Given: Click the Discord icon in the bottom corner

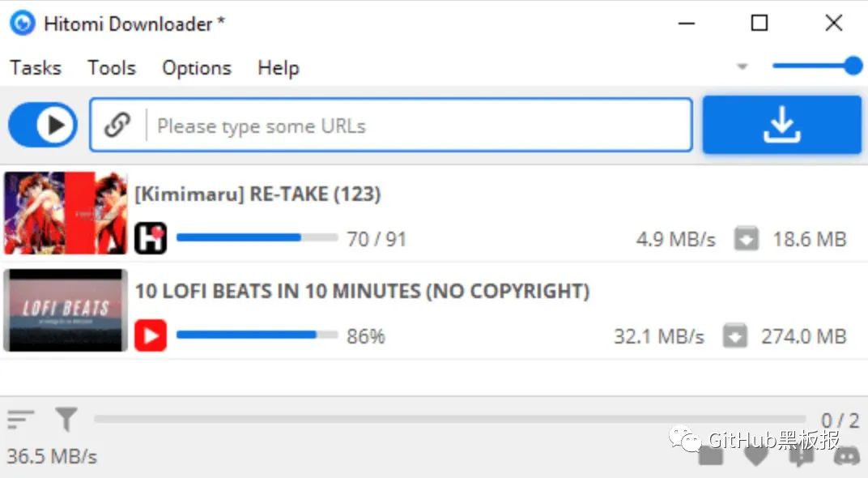Looking at the screenshot, I should [847, 455].
